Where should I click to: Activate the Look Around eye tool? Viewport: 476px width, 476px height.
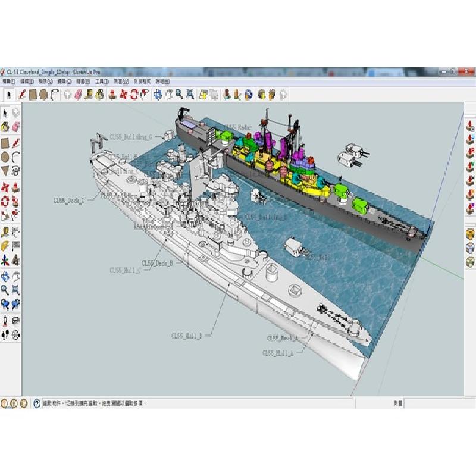tap(15, 321)
